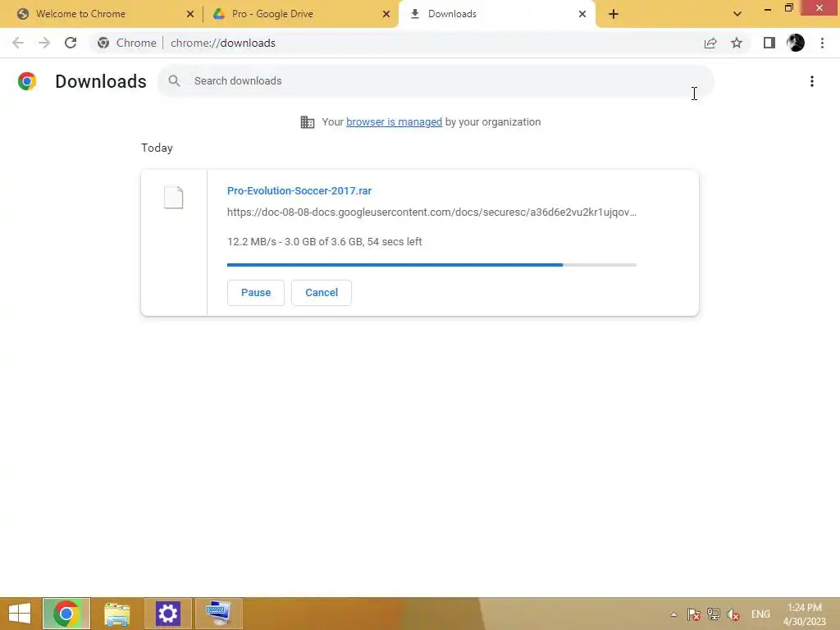The width and height of the screenshot is (840, 630).
Task: Expand the tab search chevron
Action: pos(737,14)
